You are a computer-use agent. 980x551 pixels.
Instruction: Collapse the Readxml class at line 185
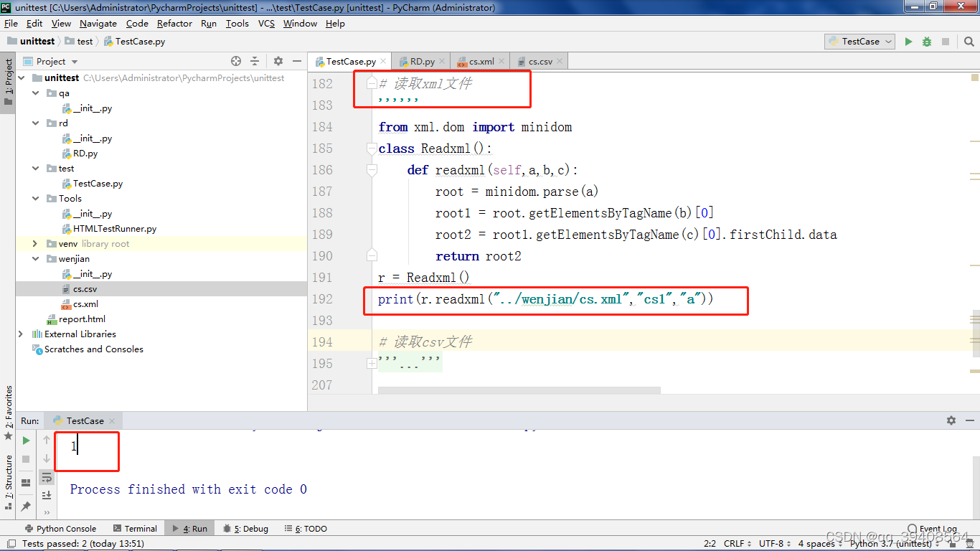pos(372,149)
